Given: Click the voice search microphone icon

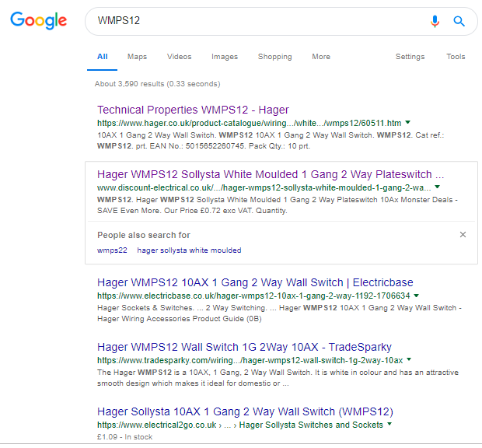Looking at the screenshot, I should pos(435,21).
